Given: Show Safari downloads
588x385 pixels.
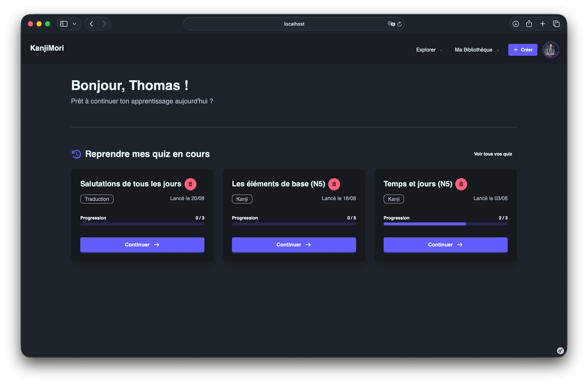Looking at the screenshot, I should (516, 24).
